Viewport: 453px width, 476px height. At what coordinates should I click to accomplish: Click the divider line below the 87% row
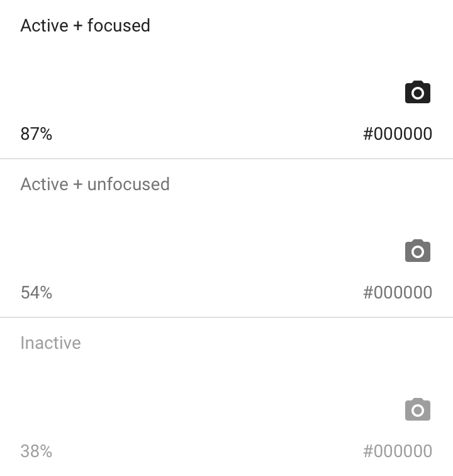pyautogui.click(x=226, y=159)
